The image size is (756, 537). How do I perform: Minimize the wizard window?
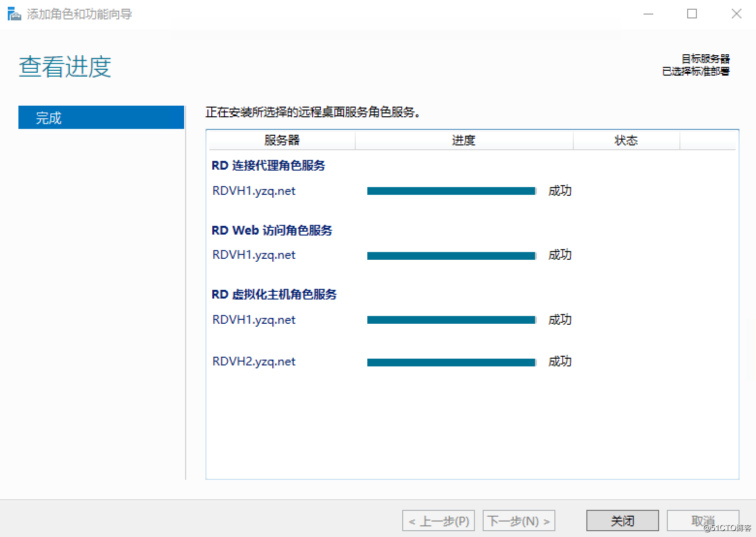pyautogui.click(x=648, y=14)
